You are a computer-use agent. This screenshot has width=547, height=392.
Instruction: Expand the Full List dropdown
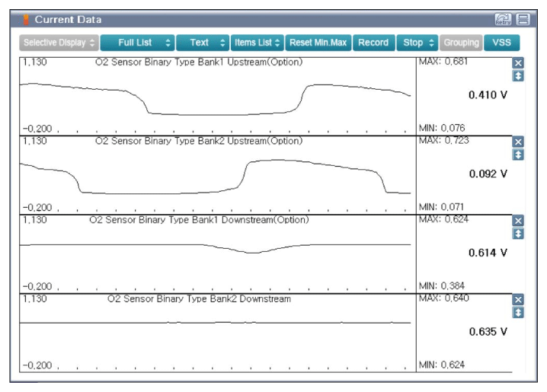[138, 43]
